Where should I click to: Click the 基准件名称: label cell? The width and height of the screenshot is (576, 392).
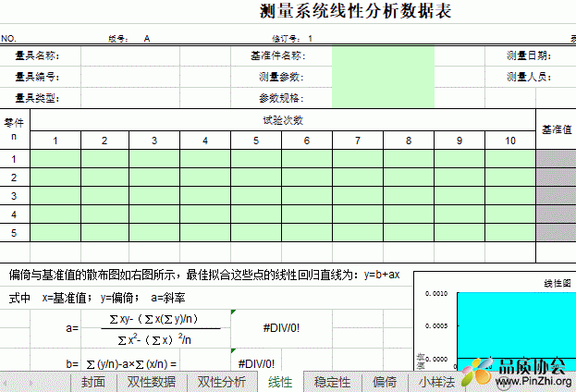point(278,55)
